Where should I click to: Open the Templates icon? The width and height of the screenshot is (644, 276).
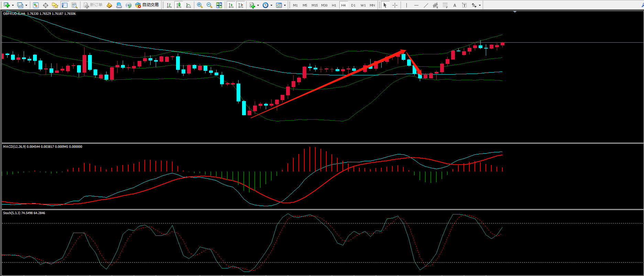(x=279, y=5)
